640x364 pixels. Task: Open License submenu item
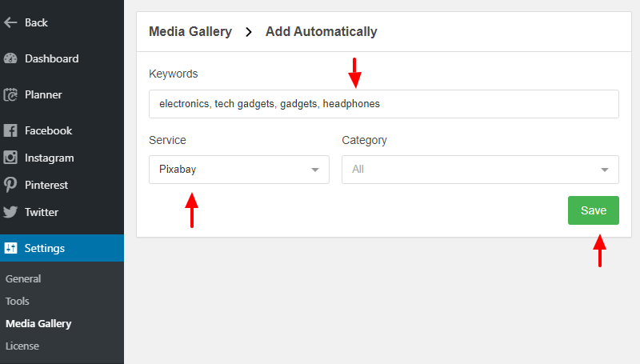click(x=22, y=346)
